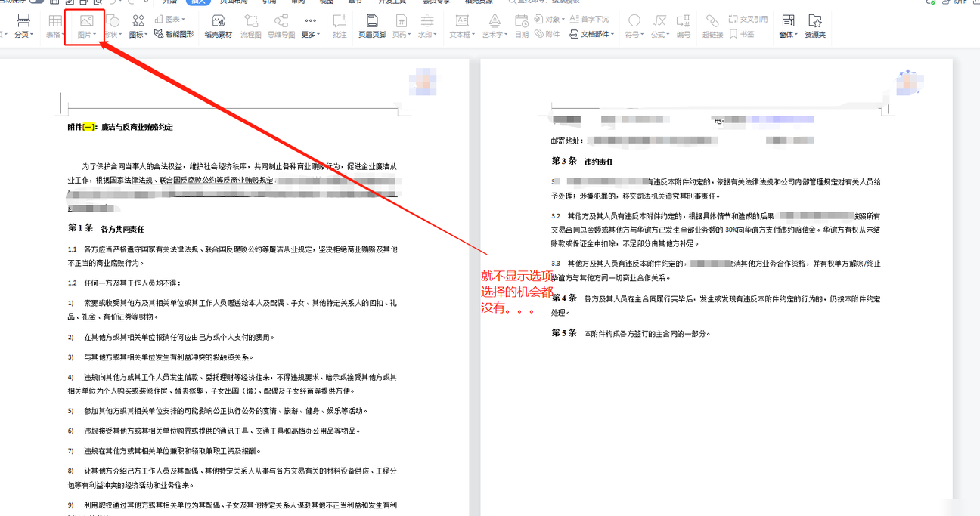Image resolution: width=980 pixels, height=516 pixels.
Task: Click the title 附件[一]:廉洁与反商业贿赂约定
Action: coord(120,127)
